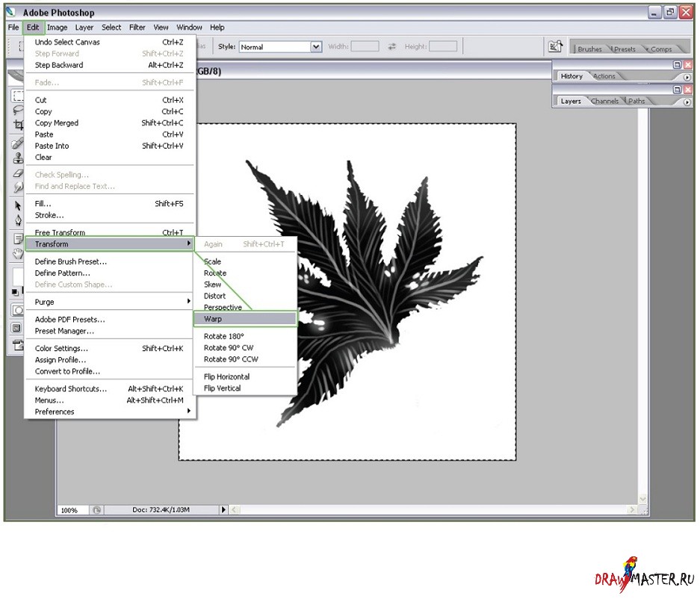Choose Rotate 180° in Transform submenu

coord(245,336)
